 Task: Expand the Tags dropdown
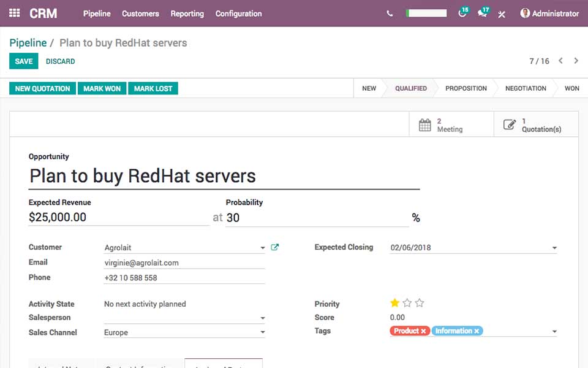(x=554, y=332)
